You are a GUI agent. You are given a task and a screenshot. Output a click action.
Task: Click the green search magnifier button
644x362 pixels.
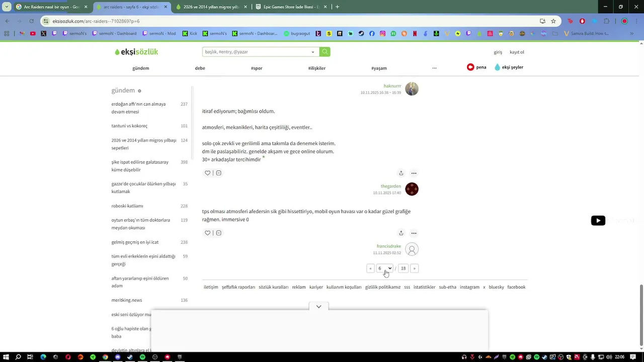click(325, 52)
